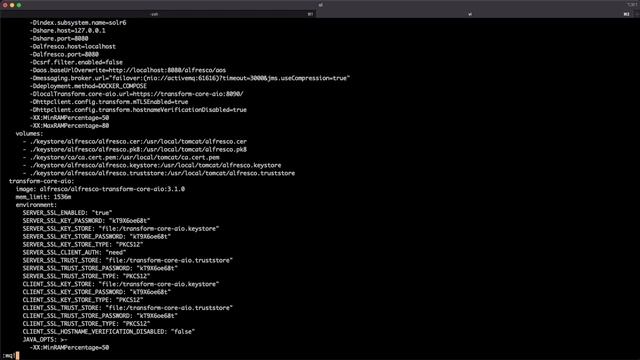Click the CLIENT_SSL_TRUST_STORE_PASSWORD line
The height and width of the screenshot is (360, 640).
point(100,316)
